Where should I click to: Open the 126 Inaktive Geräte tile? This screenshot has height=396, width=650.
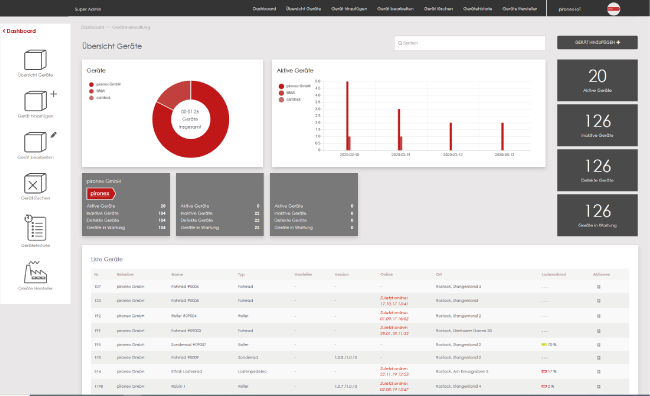(597, 125)
